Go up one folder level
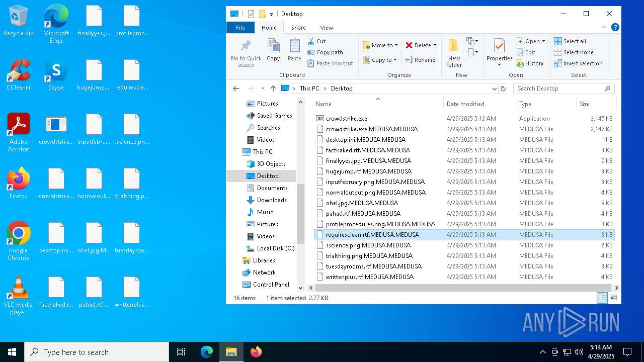The height and width of the screenshot is (362, 644). [273, 88]
